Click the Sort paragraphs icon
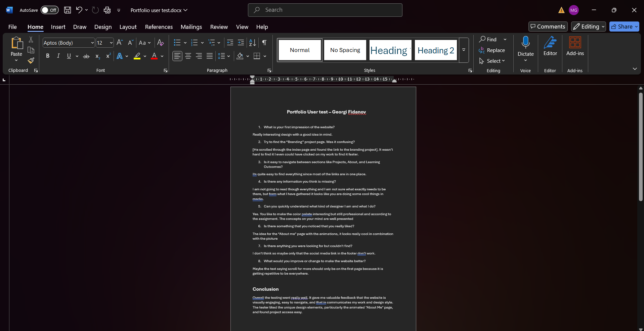The width and height of the screenshot is (644, 331). pyautogui.click(x=252, y=43)
